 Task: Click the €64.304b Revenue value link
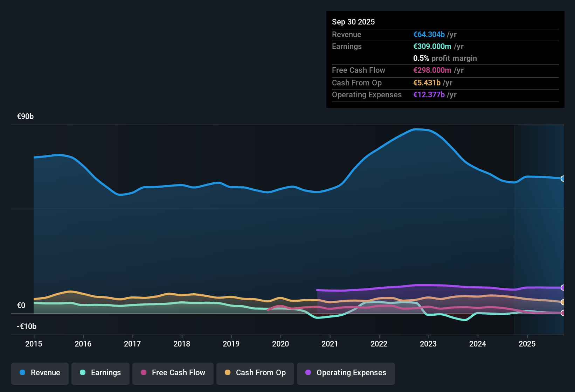428,34
